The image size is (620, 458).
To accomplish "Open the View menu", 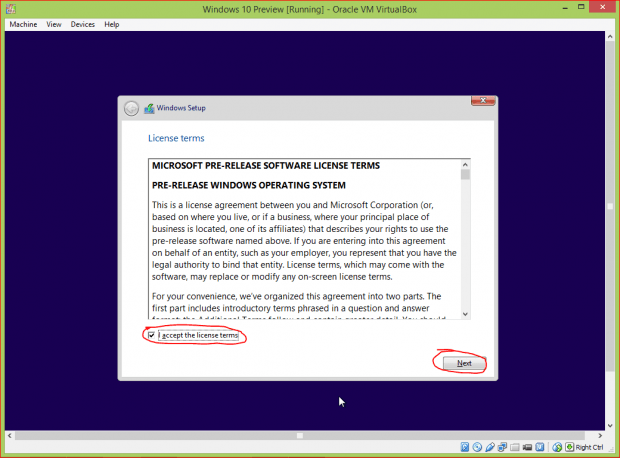I will [x=54, y=24].
